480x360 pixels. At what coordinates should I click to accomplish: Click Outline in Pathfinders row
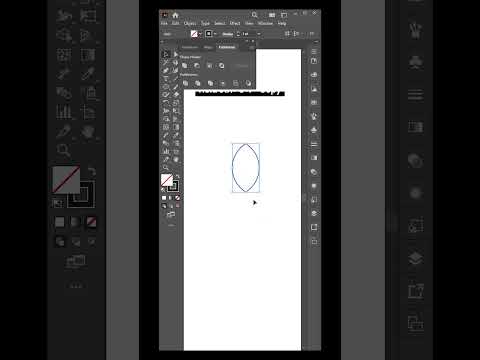click(236, 83)
